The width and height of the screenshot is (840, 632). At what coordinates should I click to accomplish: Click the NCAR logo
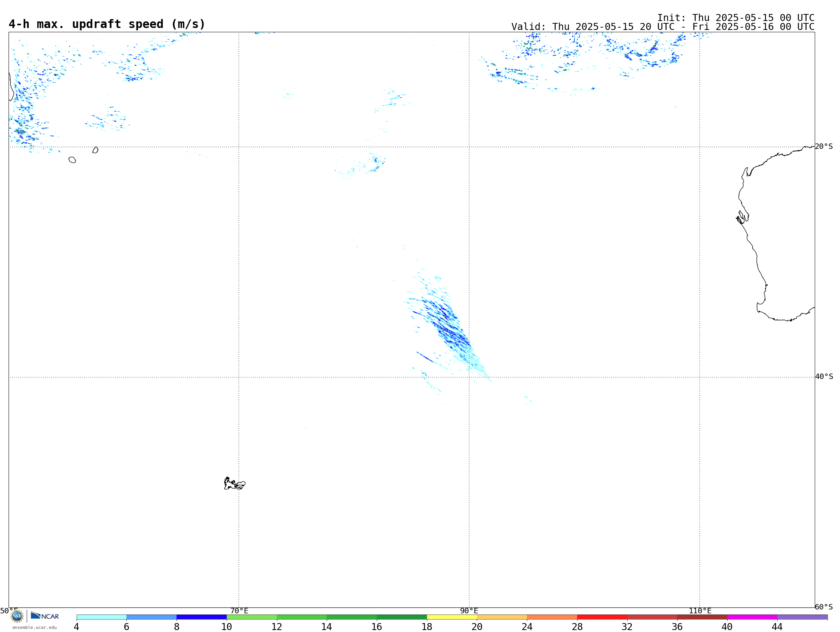[x=45, y=616]
